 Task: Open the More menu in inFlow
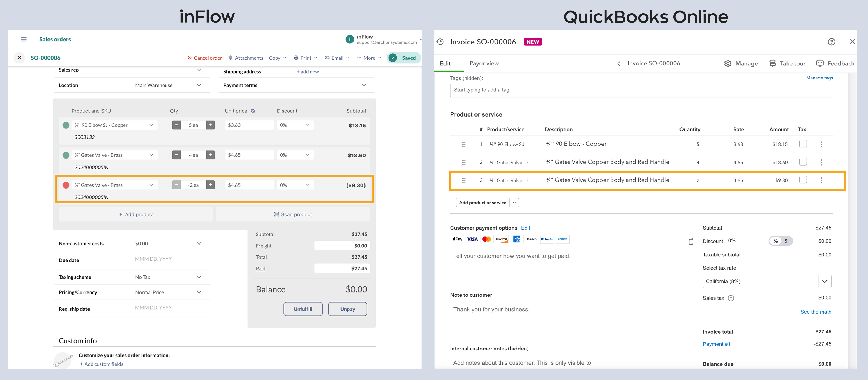[369, 58]
